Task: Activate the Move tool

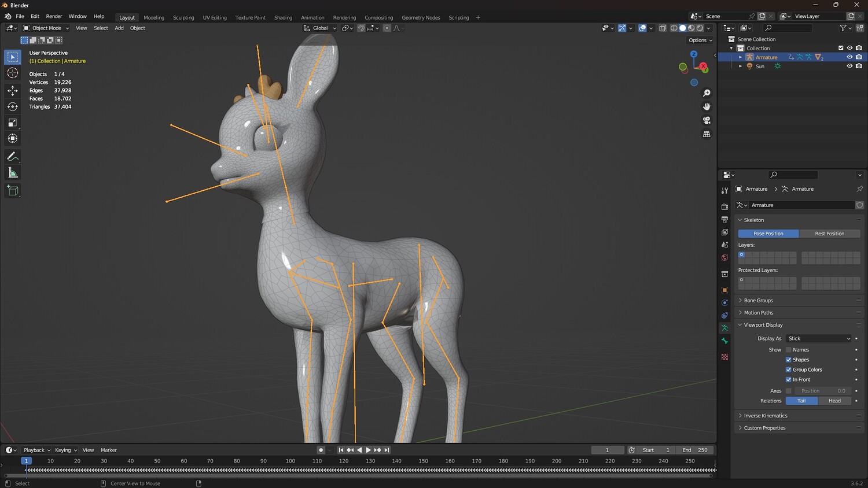Action: click(x=13, y=90)
